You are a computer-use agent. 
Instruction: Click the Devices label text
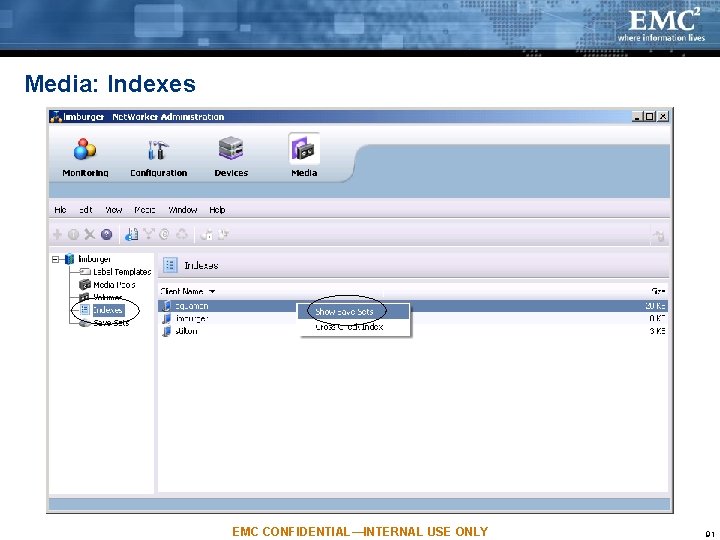click(x=231, y=173)
